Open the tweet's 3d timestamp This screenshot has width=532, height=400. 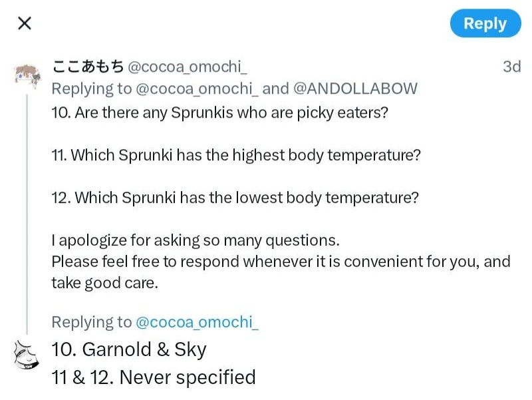tap(511, 67)
